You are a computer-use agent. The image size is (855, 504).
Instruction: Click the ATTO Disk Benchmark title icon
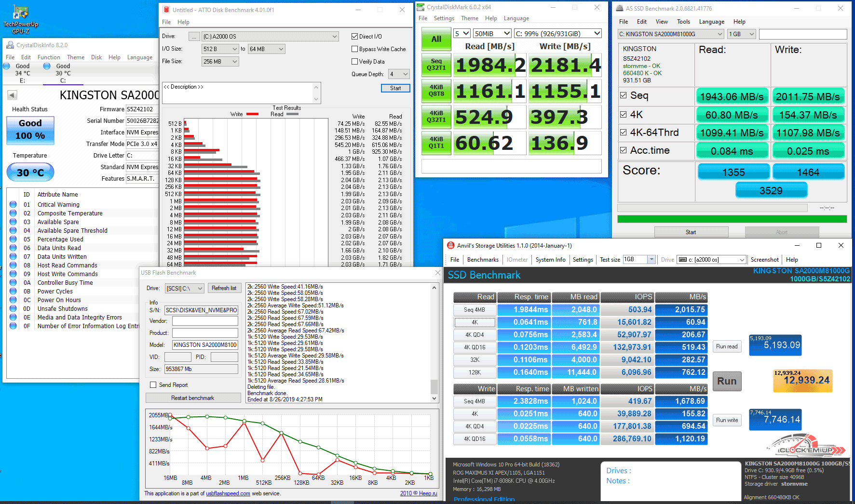(166, 10)
